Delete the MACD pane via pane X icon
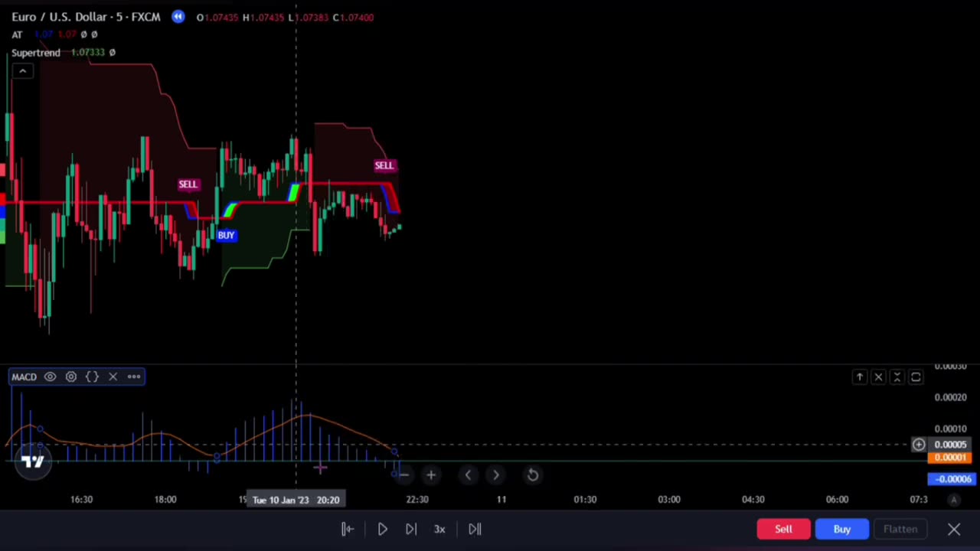 coord(878,377)
